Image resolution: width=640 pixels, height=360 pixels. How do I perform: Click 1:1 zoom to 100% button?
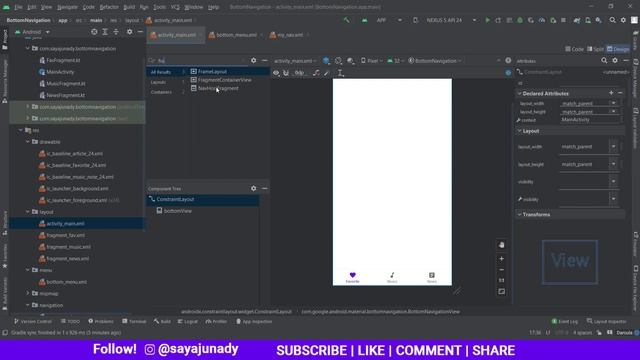[502, 280]
